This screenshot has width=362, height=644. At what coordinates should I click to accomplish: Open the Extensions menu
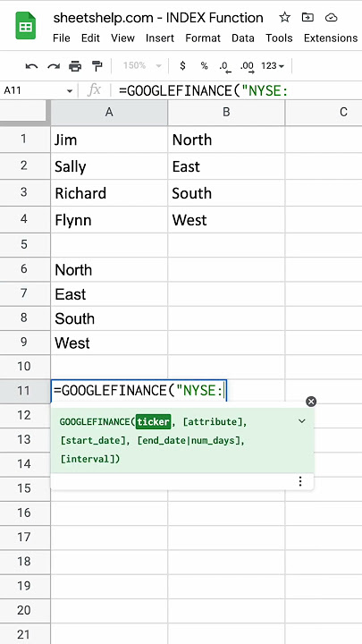coord(331,38)
